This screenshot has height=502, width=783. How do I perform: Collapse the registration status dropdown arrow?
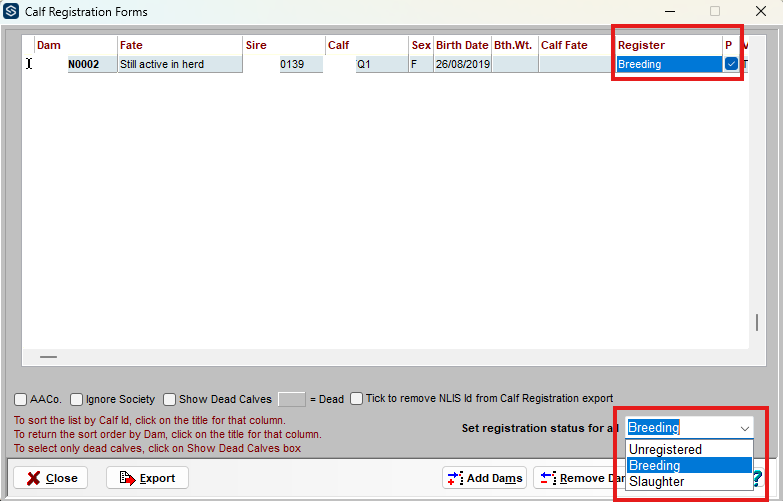pos(743,428)
